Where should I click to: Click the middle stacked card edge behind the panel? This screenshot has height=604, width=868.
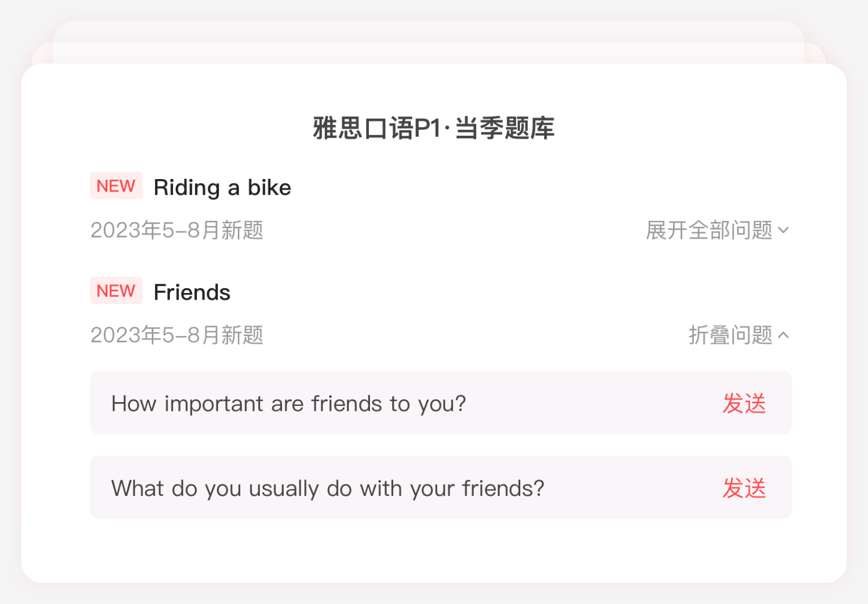click(429, 53)
